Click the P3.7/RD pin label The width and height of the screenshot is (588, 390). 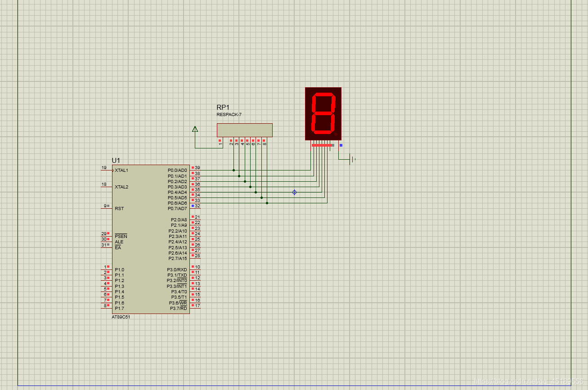pyautogui.click(x=178, y=309)
